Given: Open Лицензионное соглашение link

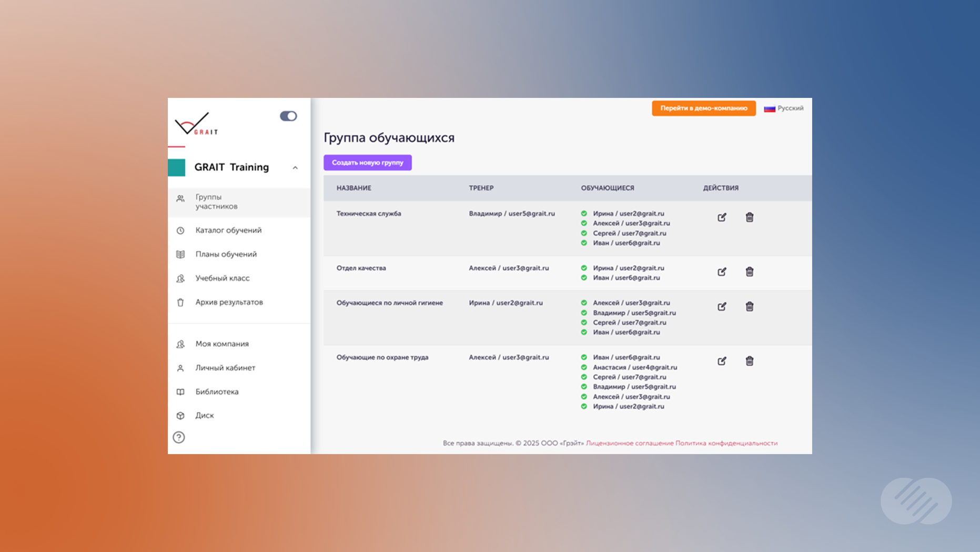Looking at the screenshot, I should click(x=629, y=443).
